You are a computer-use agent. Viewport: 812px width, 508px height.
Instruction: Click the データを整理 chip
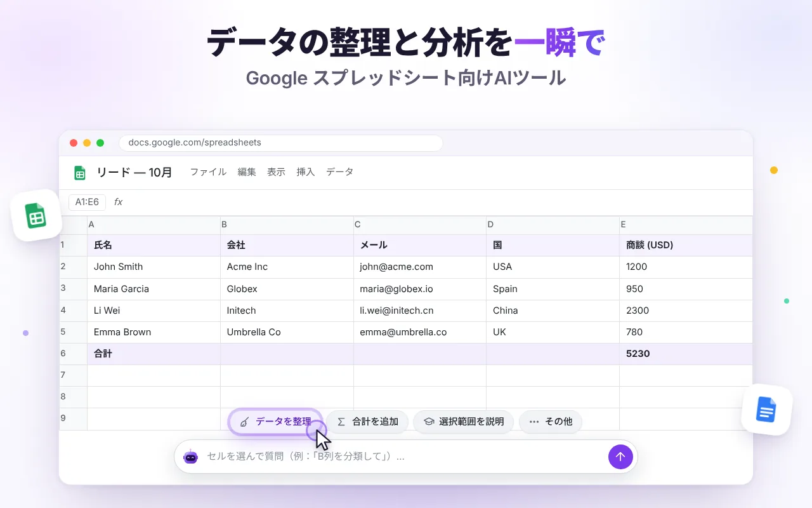tap(276, 422)
